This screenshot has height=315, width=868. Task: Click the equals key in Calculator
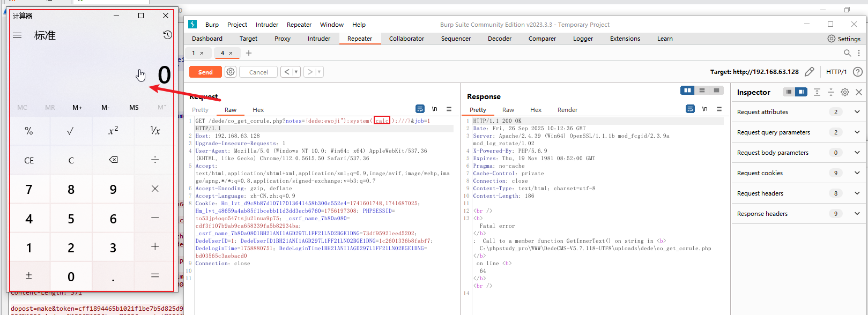(x=155, y=276)
